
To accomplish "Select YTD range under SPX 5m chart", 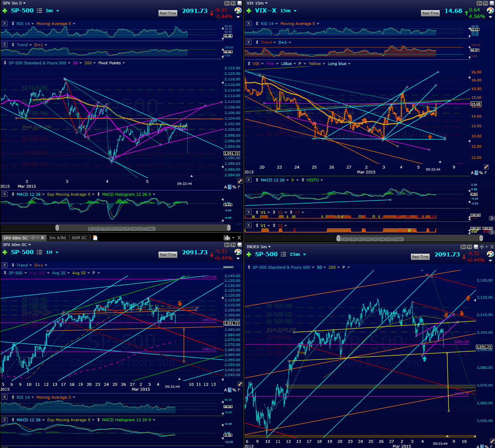I will [105, 229].
